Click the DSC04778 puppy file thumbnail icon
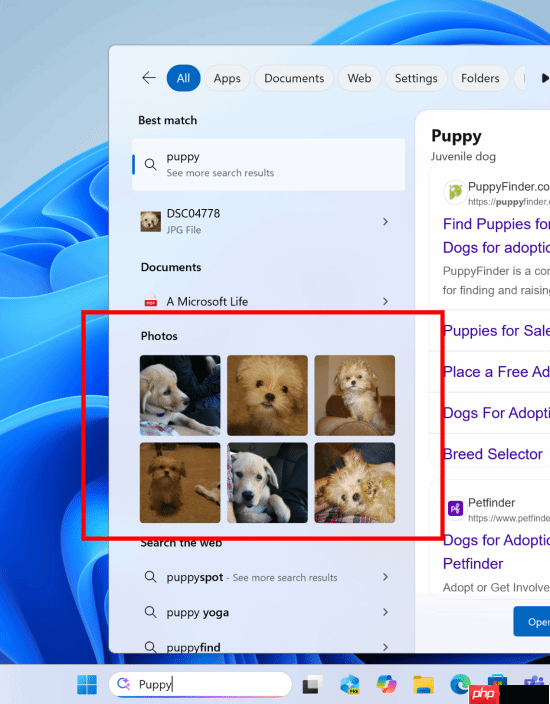 150,222
